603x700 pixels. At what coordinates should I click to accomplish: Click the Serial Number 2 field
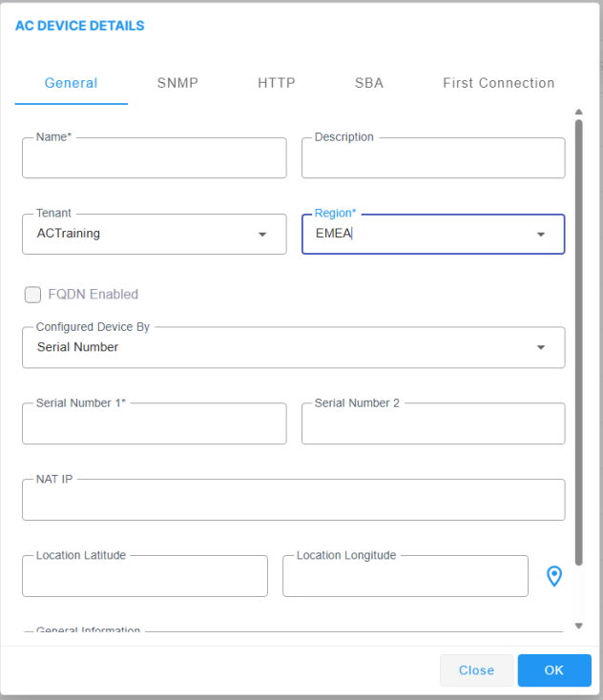pyautogui.click(x=433, y=424)
